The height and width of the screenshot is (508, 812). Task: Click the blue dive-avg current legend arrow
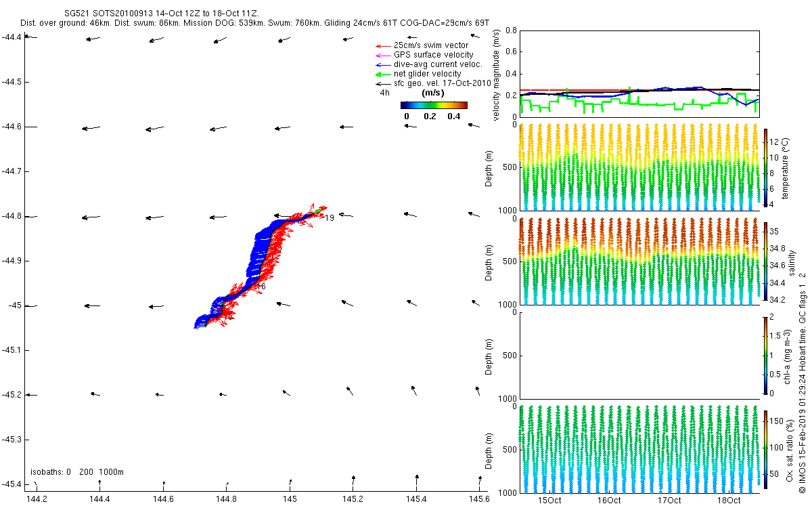pyautogui.click(x=382, y=64)
